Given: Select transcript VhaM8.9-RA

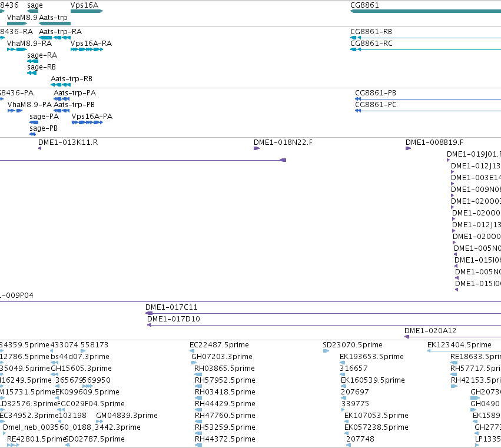Looking at the screenshot, I should click(17, 49).
